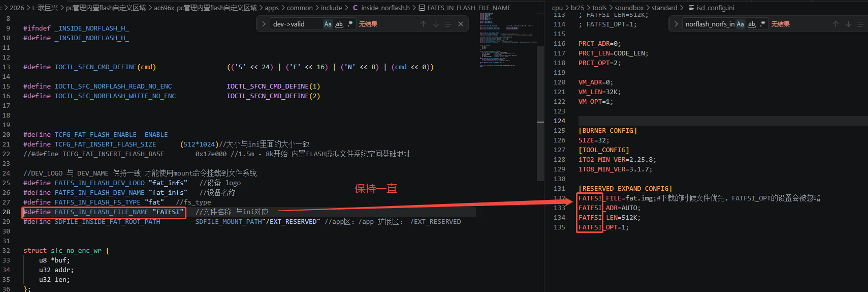Toggle regex search in inside_norflash.h find box
Viewport: 868px width, 292px height.
350,24
